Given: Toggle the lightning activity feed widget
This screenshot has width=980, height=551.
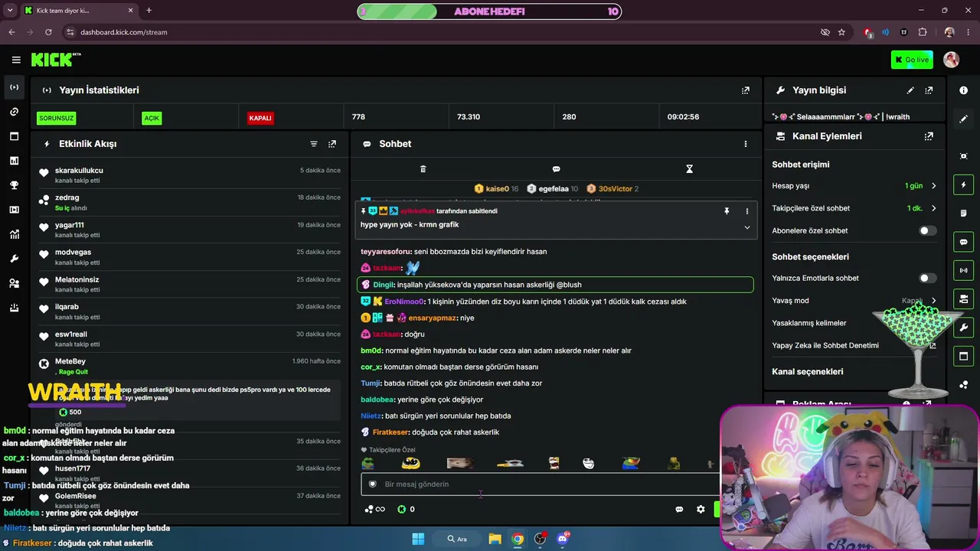Looking at the screenshot, I should coord(963,184).
